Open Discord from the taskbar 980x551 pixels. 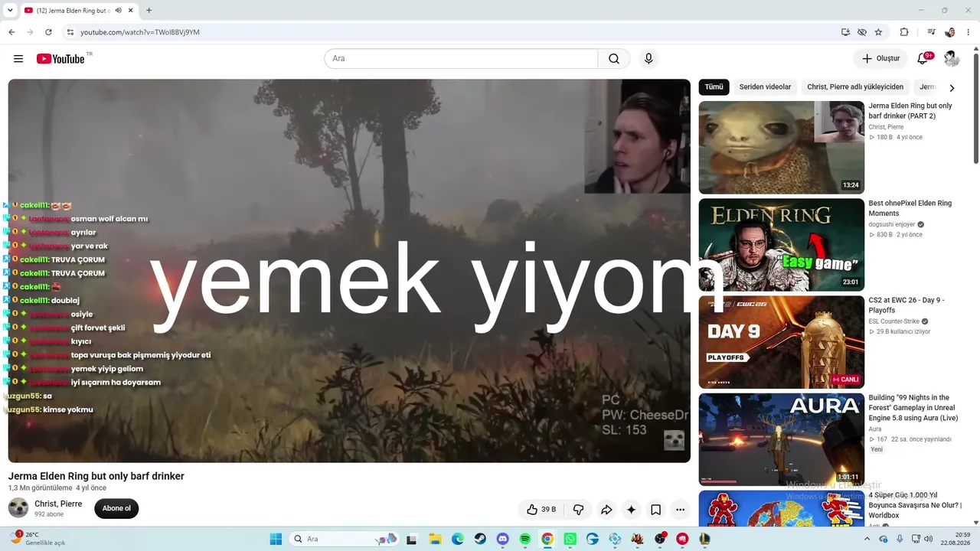coord(502,539)
